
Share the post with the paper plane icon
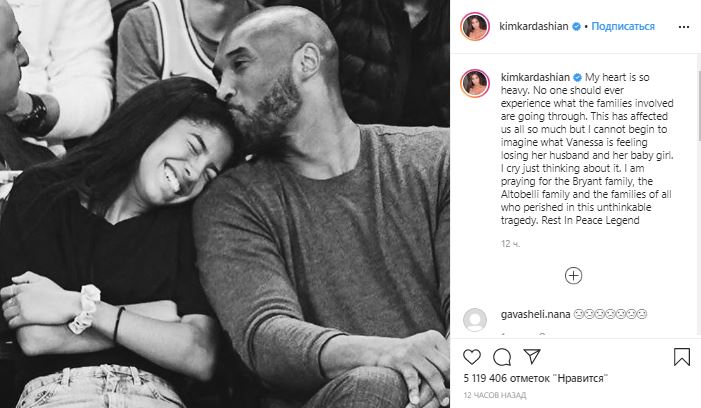point(532,356)
